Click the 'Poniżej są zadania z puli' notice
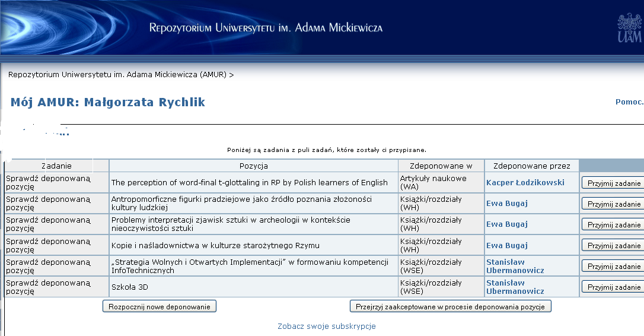 (x=327, y=150)
